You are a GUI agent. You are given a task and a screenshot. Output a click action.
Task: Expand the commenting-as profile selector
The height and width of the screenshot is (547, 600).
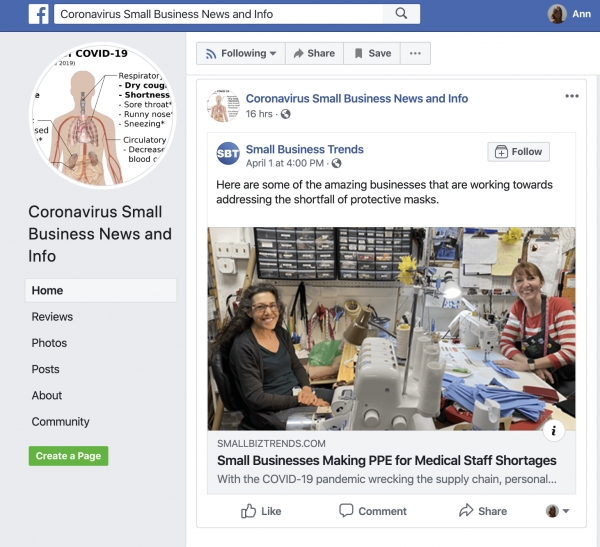(558, 511)
